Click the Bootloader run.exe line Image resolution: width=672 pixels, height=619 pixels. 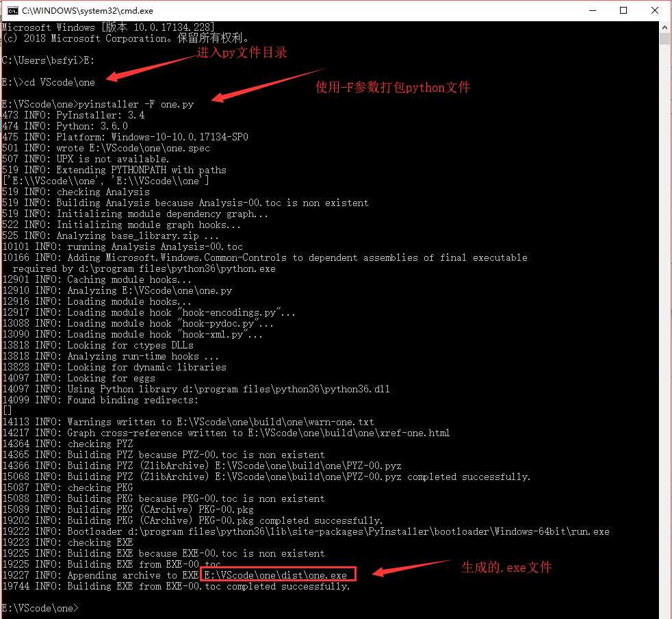[x=306, y=531]
